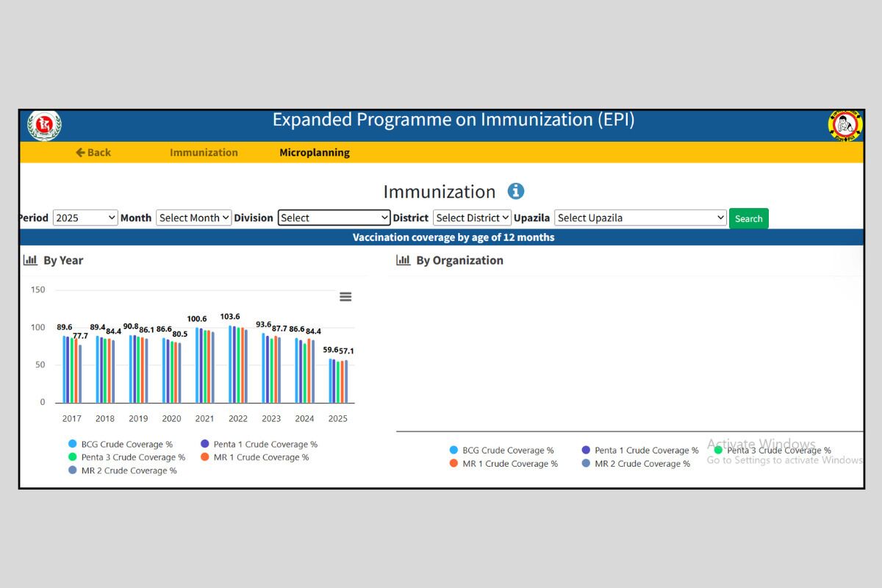Click the EPI logo at top left
882x588 pixels.
[44, 126]
